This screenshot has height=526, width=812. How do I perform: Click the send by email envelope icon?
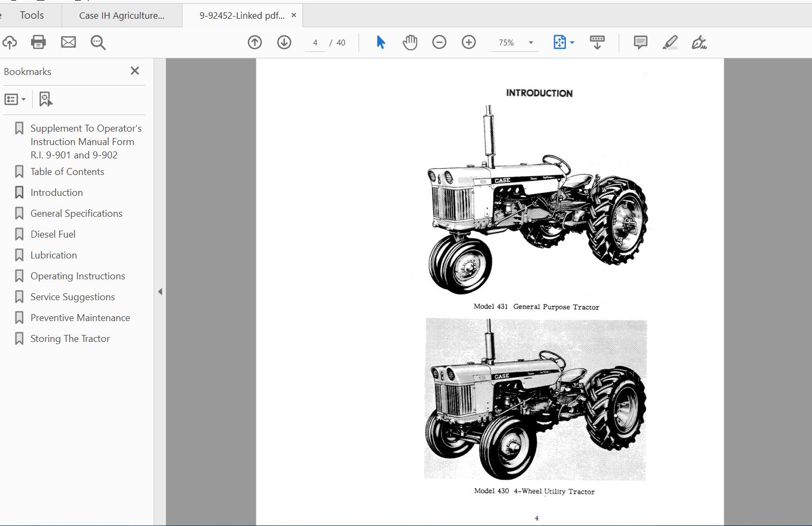tap(69, 42)
